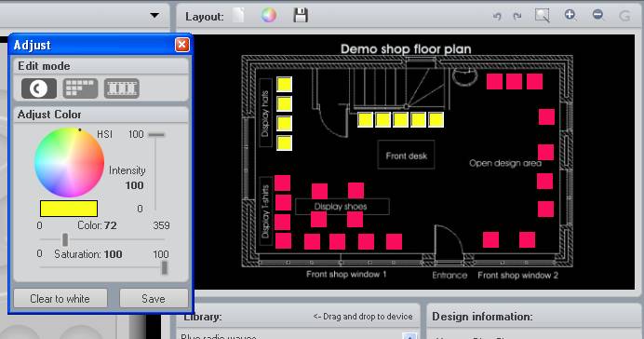Switch to the grid pattern edit mode
This screenshot has height=339, width=644.
[x=80, y=88]
